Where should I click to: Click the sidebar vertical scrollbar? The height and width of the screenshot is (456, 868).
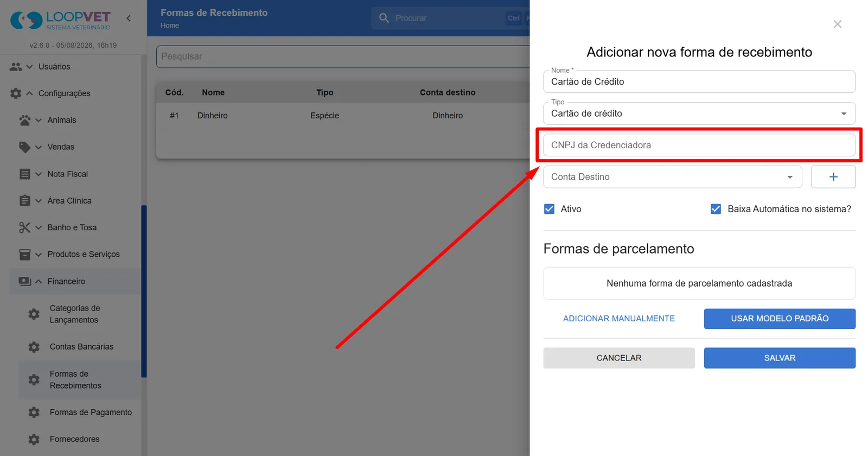pos(144,291)
